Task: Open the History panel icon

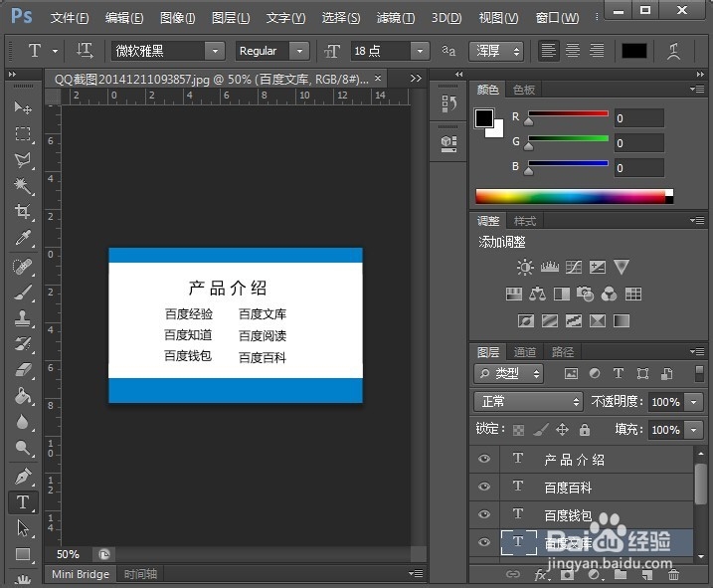Action: click(448, 104)
